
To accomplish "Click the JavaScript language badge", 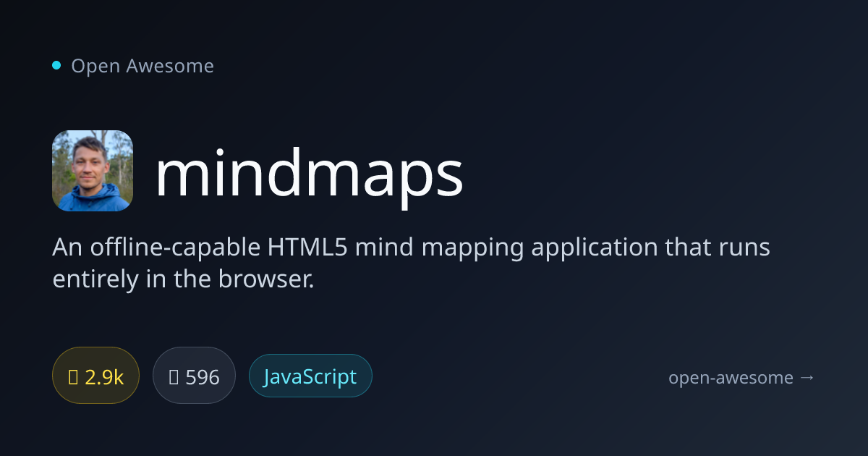I will pos(310,376).
